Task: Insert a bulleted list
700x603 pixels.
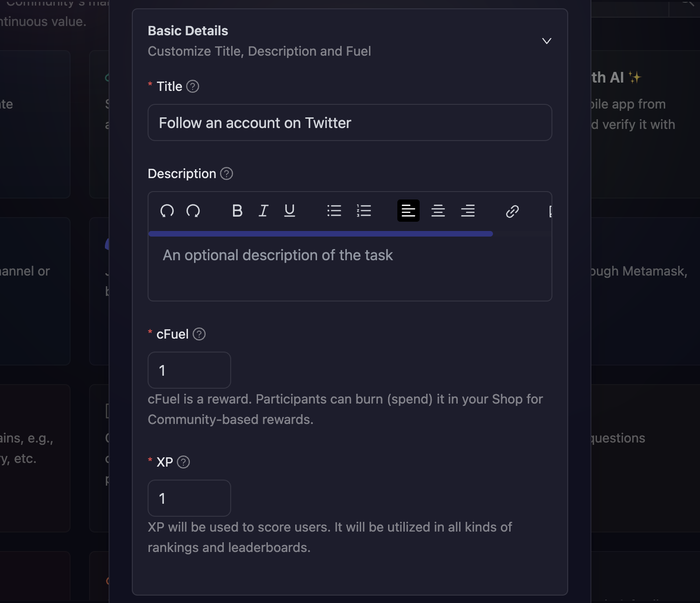Action: [x=334, y=211]
